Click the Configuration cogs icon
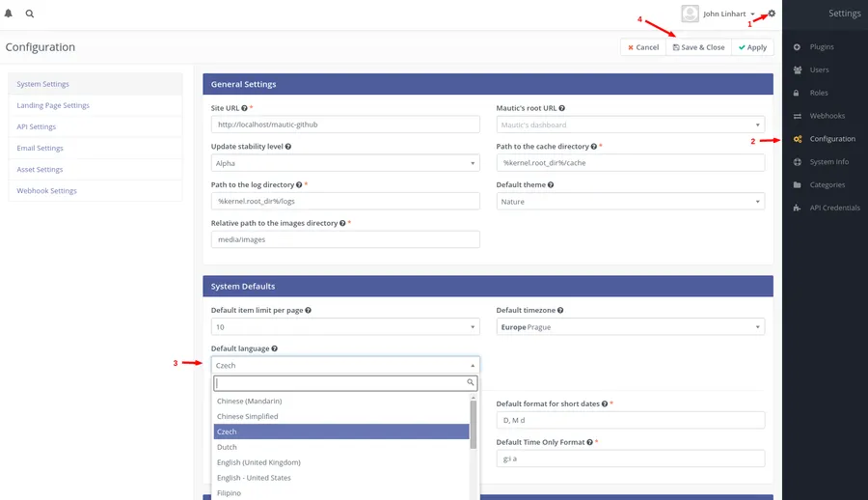Viewport: 868px width, 500px height. [798, 139]
